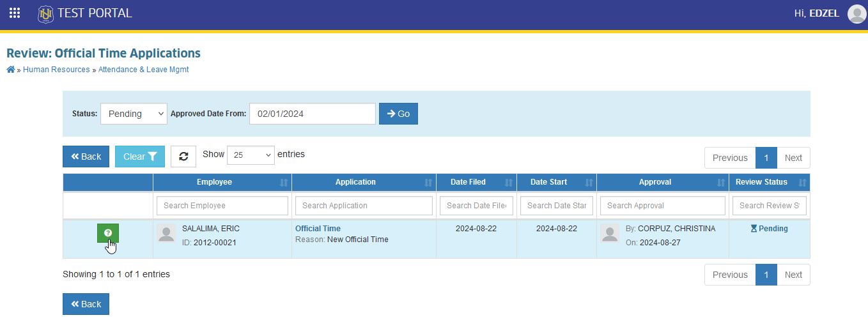Open the Show entries dropdown

[251, 155]
